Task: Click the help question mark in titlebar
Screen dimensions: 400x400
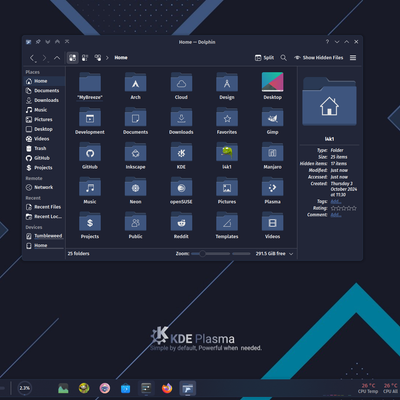Action: pyautogui.click(x=327, y=42)
